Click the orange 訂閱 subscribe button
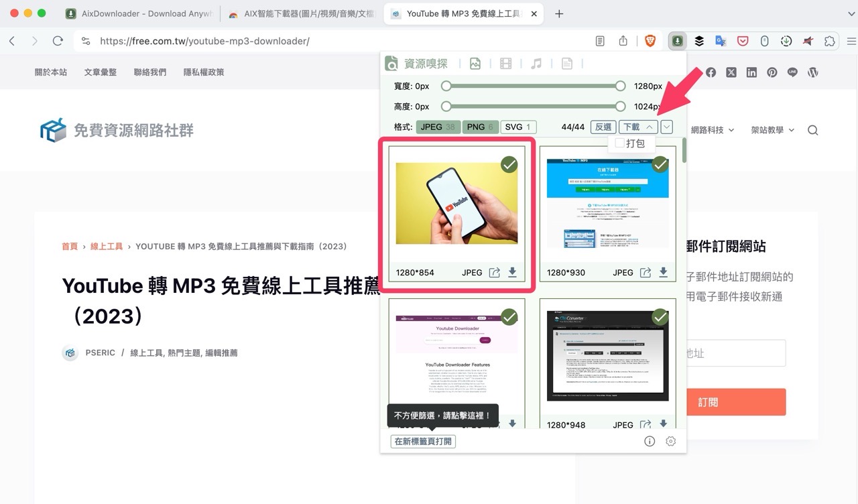The image size is (858, 504). coord(736,402)
